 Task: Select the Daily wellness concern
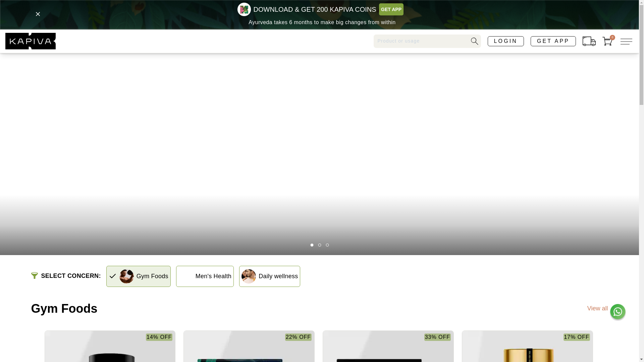270,276
